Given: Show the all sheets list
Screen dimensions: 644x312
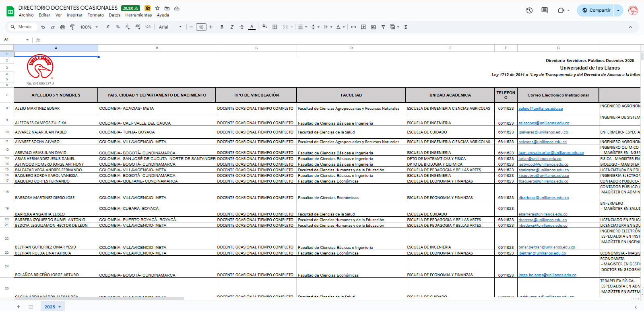Looking at the screenshot, I should [31, 307].
